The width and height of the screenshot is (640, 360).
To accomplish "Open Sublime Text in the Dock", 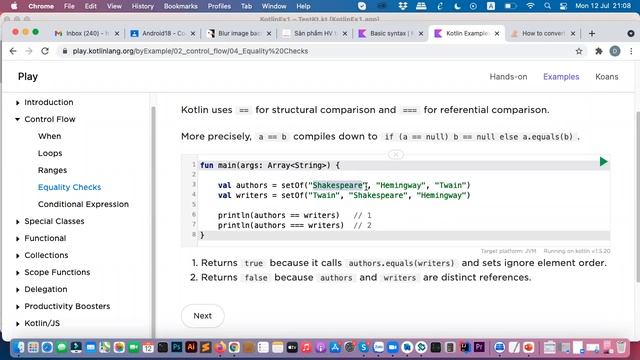I will click(206, 347).
